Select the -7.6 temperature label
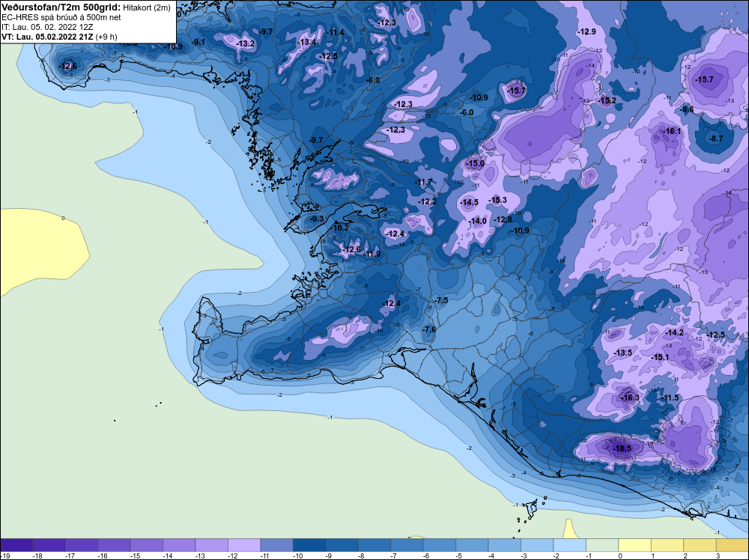The height and width of the screenshot is (560, 749). (x=429, y=329)
